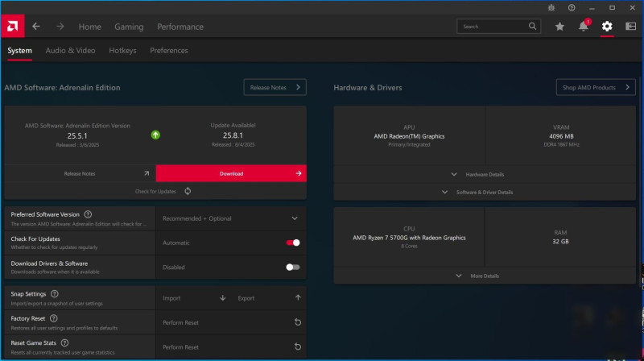The width and height of the screenshot is (644, 361).
Task: Expand More Details under CPU
Action: 485,276
